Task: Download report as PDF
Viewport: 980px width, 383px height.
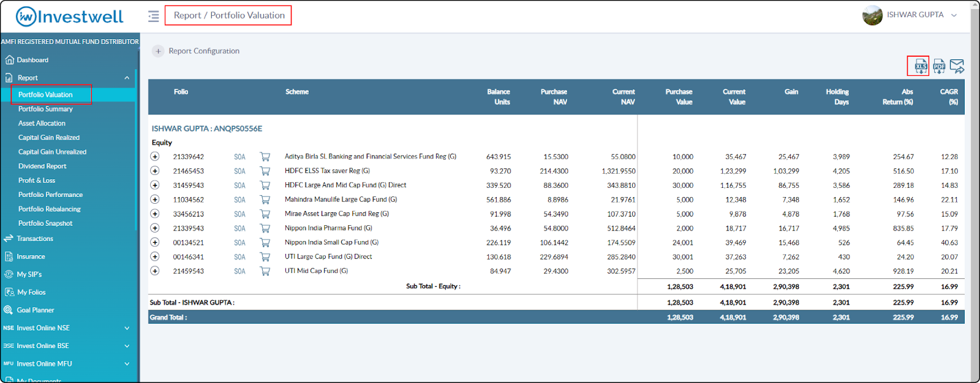Action: tap(939, 66)
